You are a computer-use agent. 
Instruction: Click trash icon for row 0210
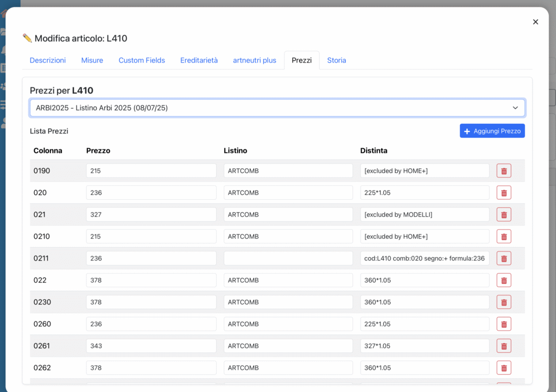(x=503, y=237)
